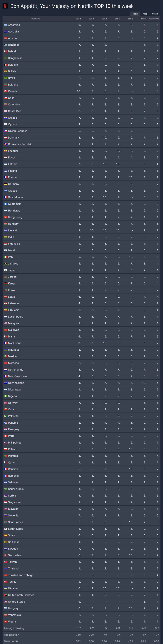163x644 pixels.
Task: Click the Netflix logo icon in the title
Action: coord(5,6)
